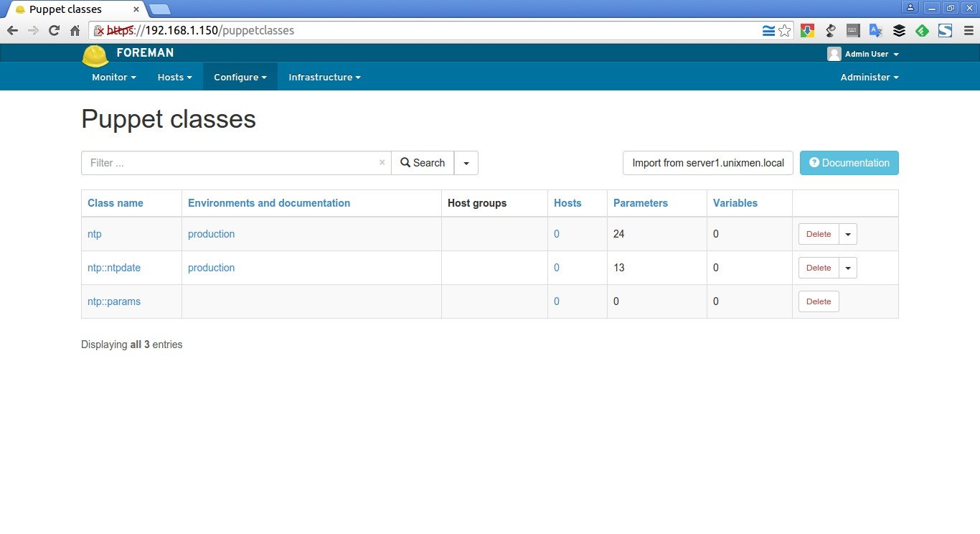Open the ntp::params class link

(114, 301)
